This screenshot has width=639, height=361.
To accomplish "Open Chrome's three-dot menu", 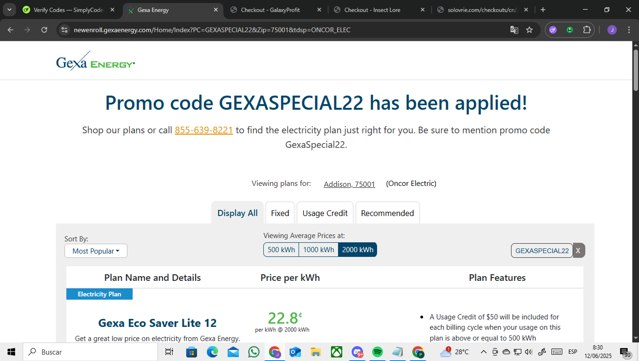I will point(629,30).
